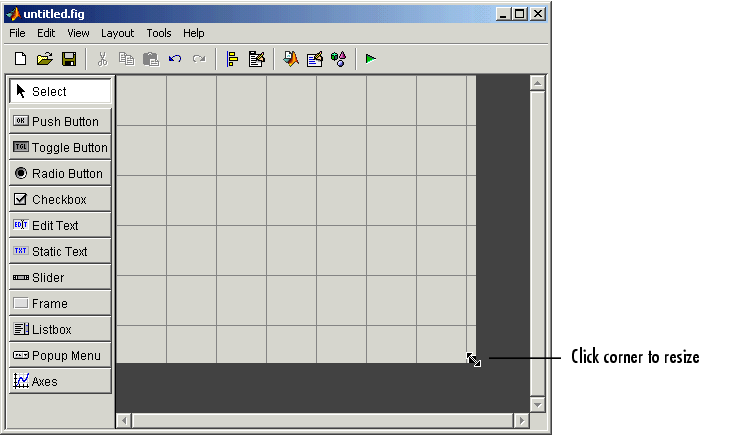Pick the Push Button component

(60, 121)
